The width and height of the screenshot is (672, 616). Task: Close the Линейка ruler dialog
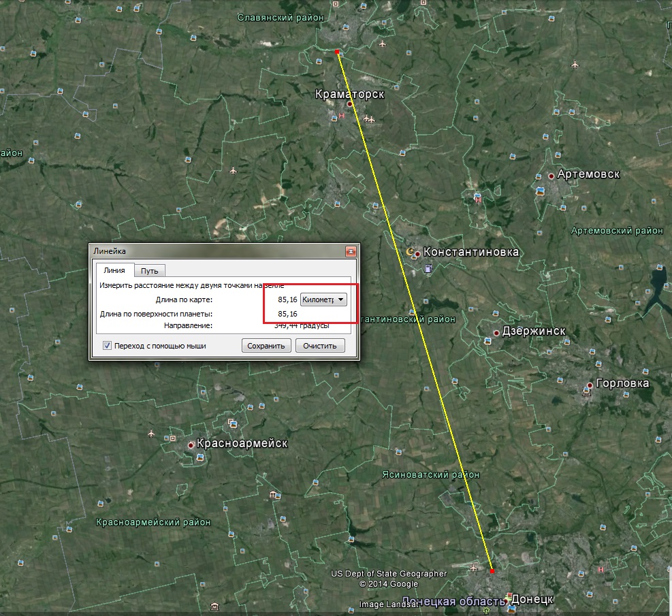click(351, 251)
